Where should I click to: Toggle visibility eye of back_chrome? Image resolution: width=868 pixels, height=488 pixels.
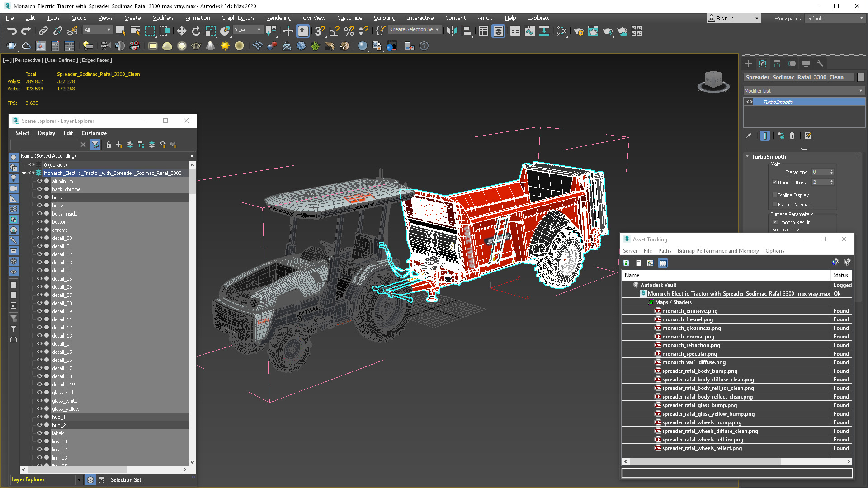[39, 189]
